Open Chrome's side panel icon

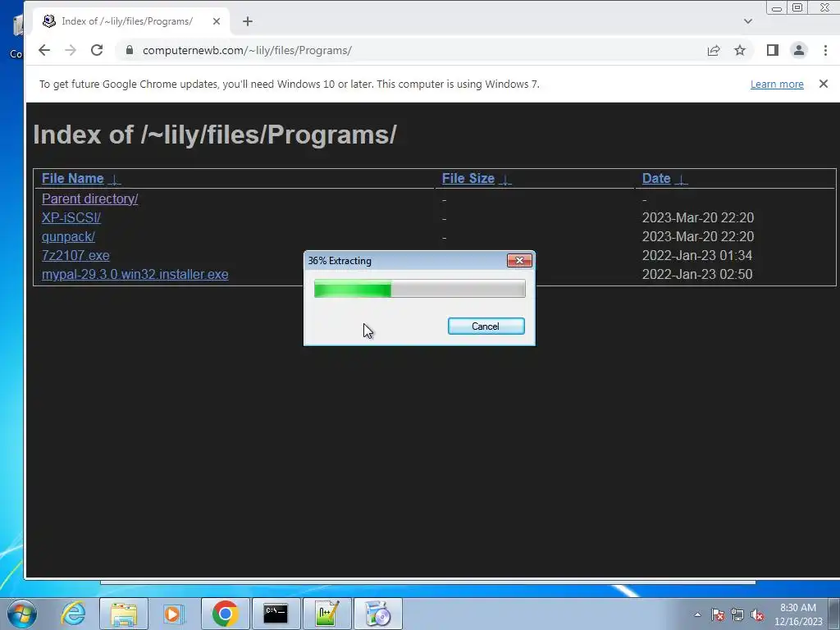tap(772, 50)
